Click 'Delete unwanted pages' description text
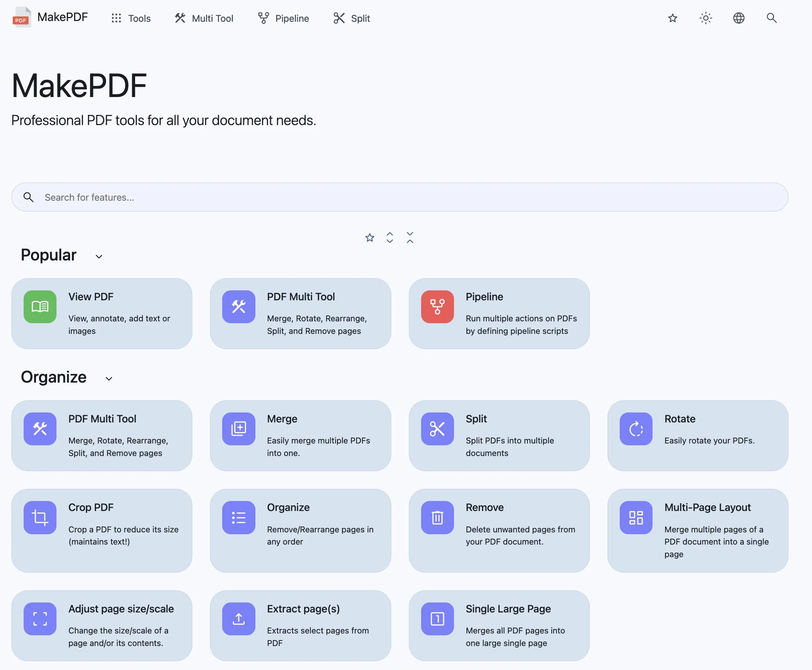This screenshot has width=812, height=670. [520, 535]
